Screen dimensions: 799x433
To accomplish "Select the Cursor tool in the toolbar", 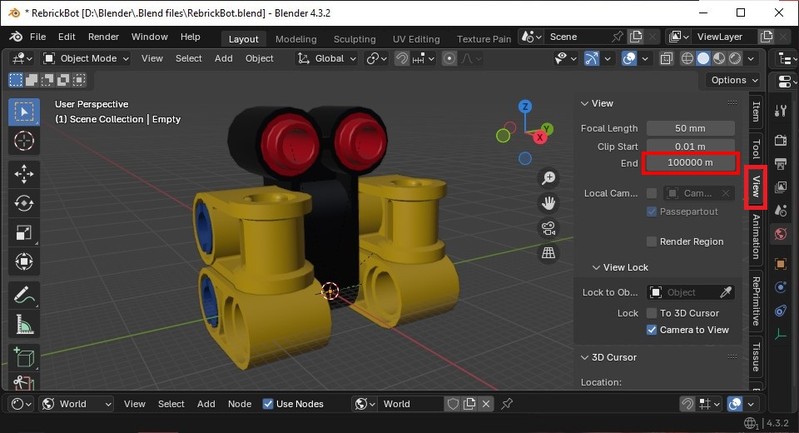I will (24, 142).
